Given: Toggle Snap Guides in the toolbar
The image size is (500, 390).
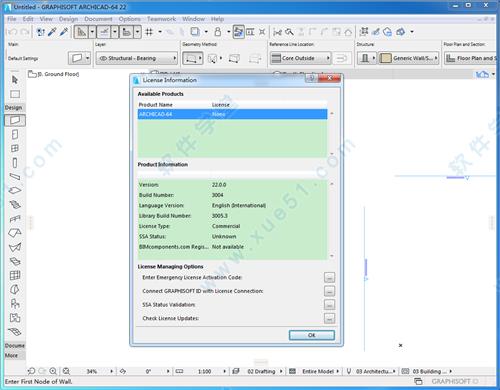Looking at the screenshot, I should tap(104, 32).
